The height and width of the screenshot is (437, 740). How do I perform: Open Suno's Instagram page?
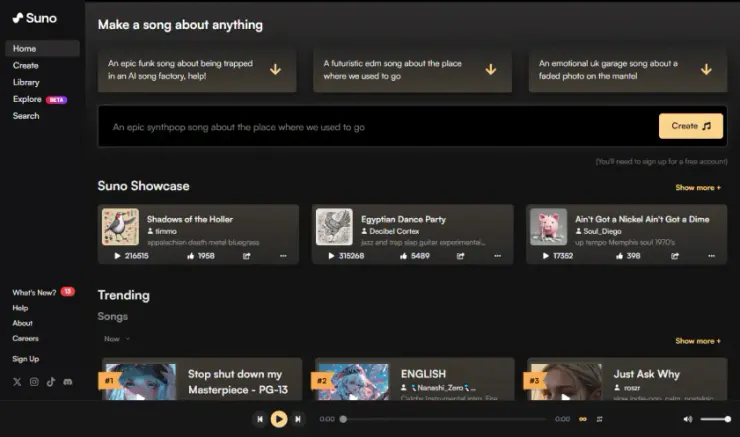[x=34, y=382]
